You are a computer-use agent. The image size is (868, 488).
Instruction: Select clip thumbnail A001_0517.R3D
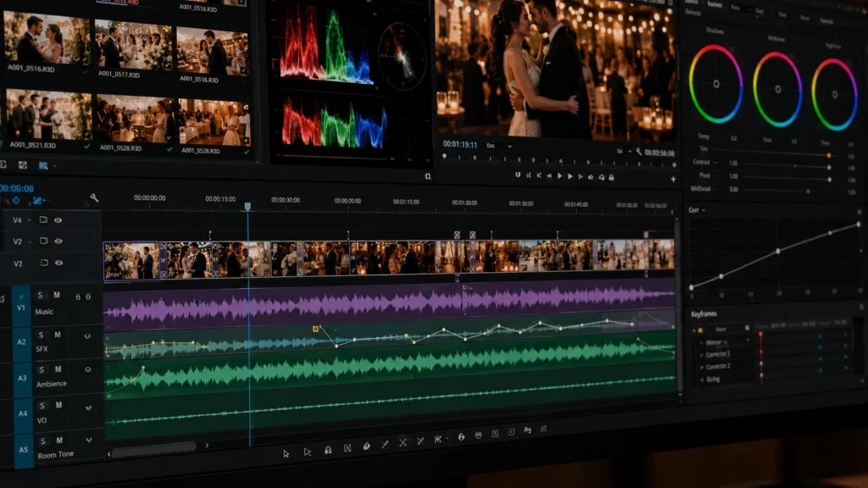point(133,45)
